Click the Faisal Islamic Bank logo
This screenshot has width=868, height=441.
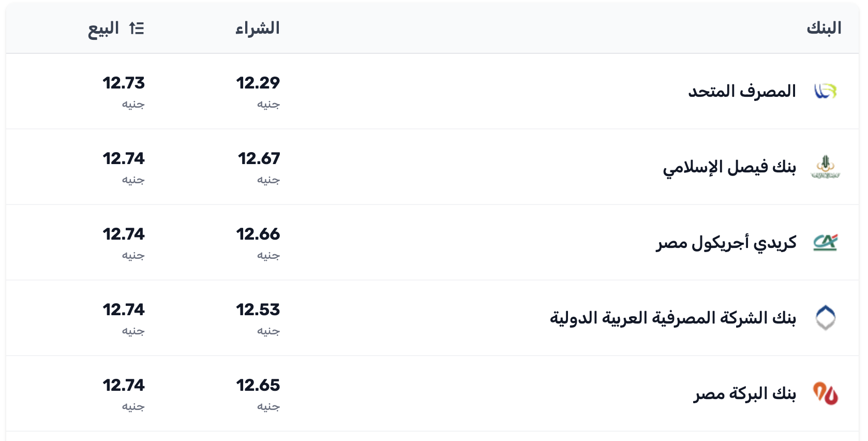coord(826,167)
